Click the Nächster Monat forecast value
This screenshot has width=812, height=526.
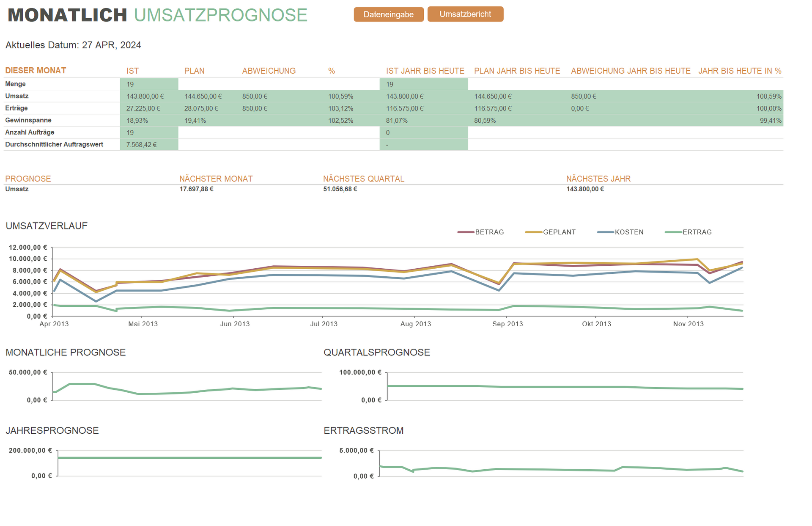(196, 189)
